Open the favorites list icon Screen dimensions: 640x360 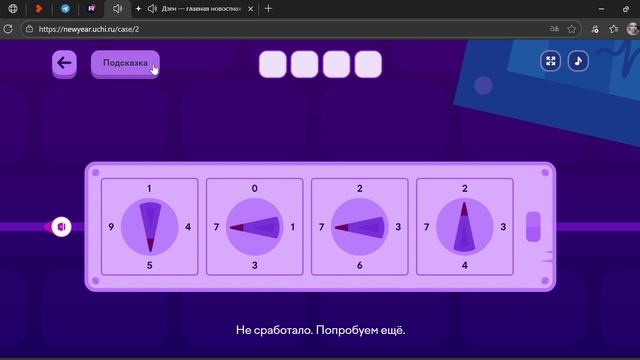pyautogui.click(x=613, y=29)
